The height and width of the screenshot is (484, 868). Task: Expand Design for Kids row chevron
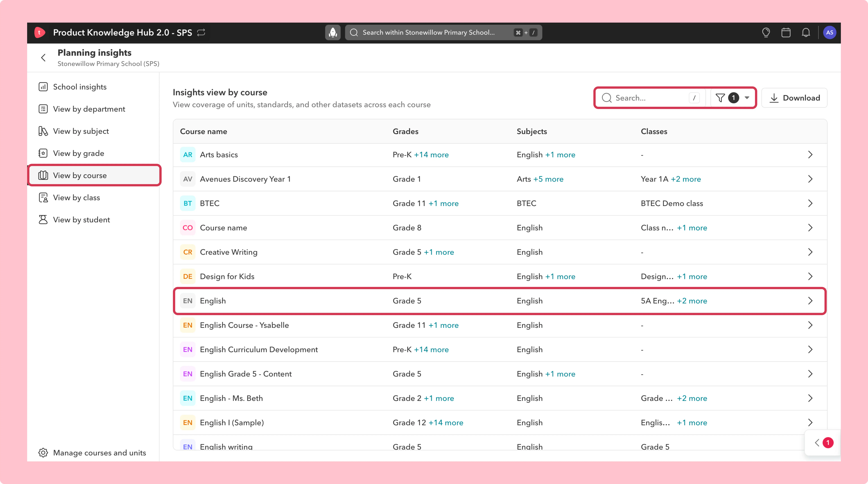tap(810, 277)
